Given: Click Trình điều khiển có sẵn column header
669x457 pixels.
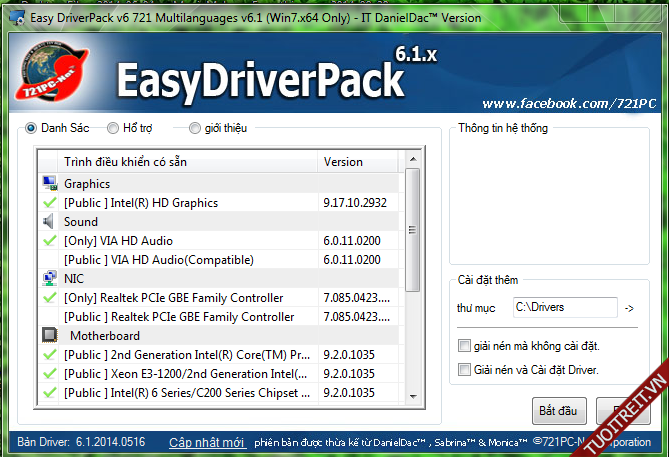Looking at the screenshot, I should tap(125, 162).
